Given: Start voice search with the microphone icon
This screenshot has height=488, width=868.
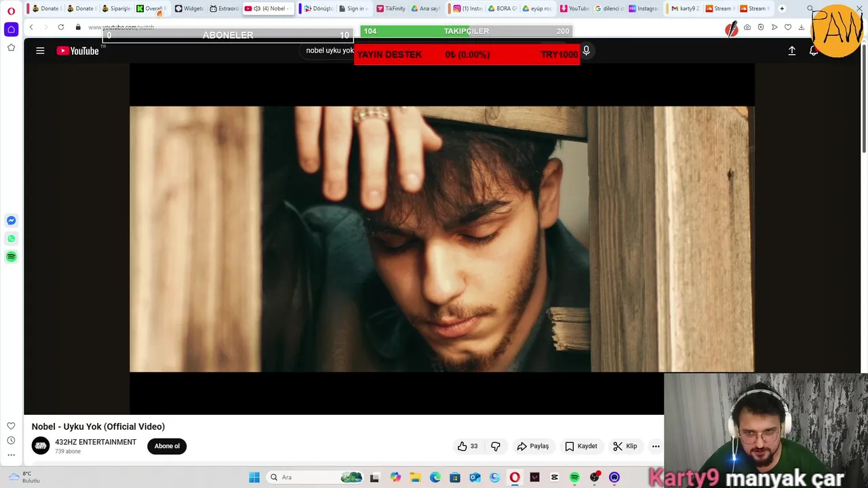Looking at the screenshot, I should 587,51.
